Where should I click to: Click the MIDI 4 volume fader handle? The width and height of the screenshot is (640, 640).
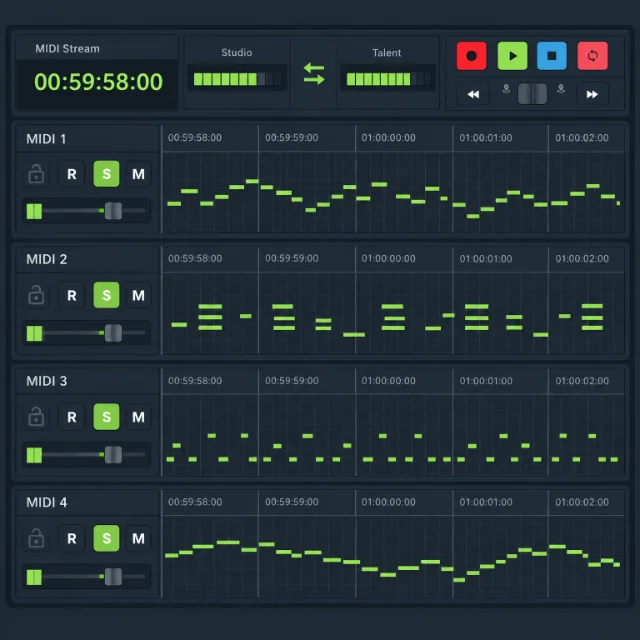[113, 577]
